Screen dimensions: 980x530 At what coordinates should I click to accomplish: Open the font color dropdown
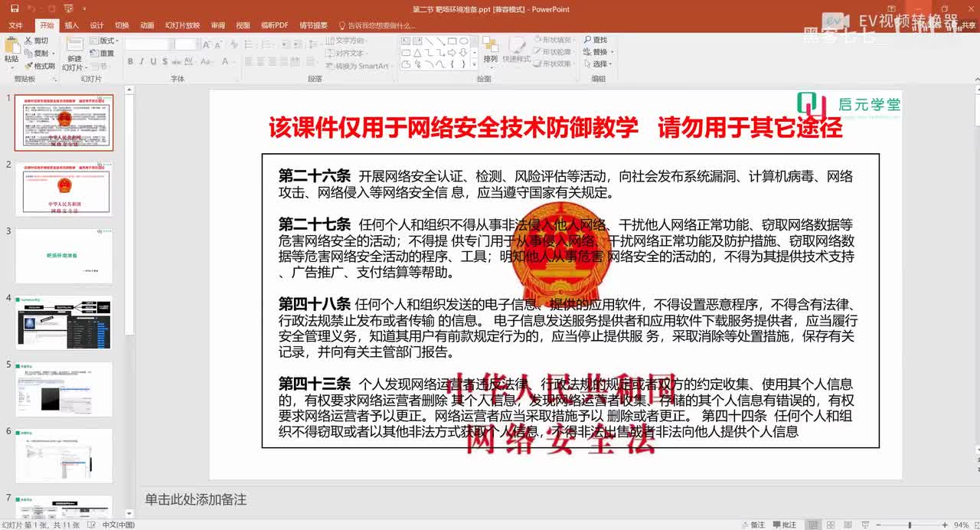click(x=233, y=61)
